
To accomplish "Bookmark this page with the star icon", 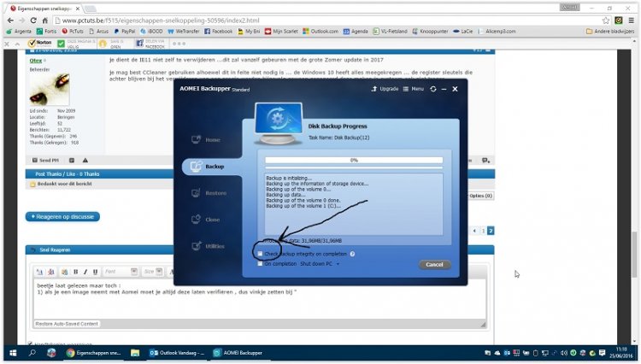I will tap(605, 21).
